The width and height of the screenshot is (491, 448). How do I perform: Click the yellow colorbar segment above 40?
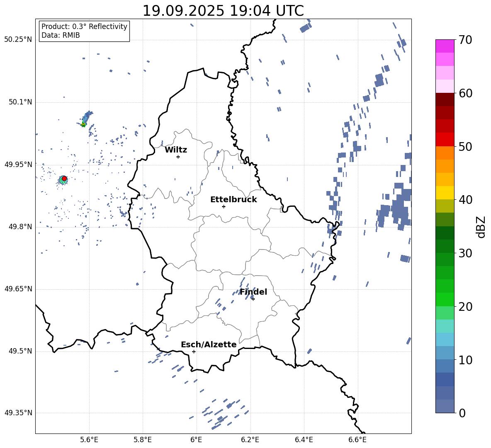[445, 193]
